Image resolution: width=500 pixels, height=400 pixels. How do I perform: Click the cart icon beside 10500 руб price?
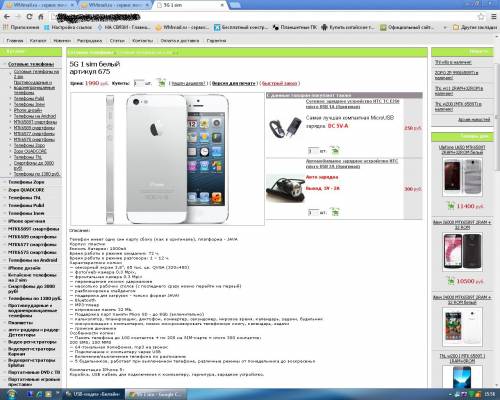pos(450,281)
